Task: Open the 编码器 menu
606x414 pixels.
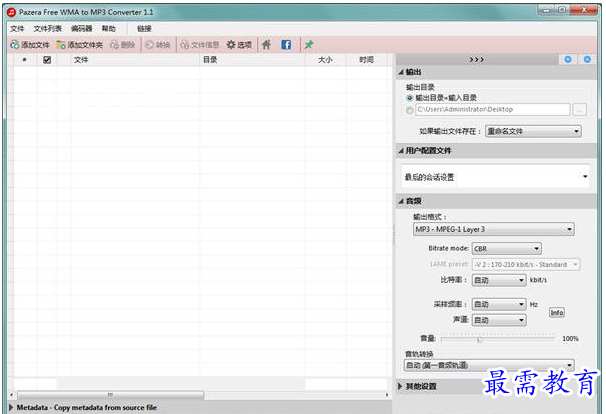Action: point(82,29)
